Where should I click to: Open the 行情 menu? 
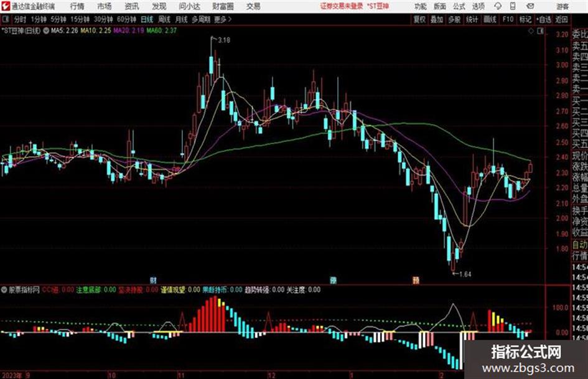77,6
